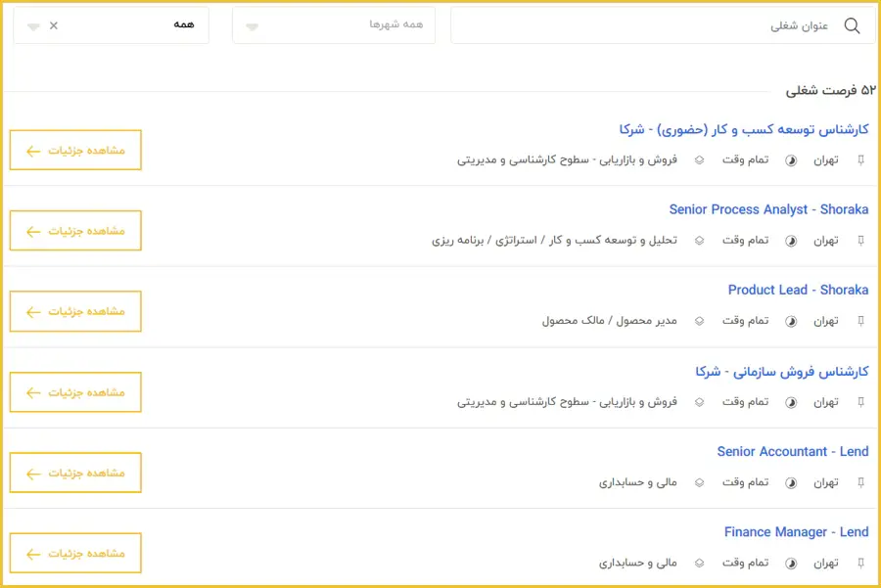Open the Senior Process Analyst - Shoraka job
The height and width of the screenshot is (588, 881).
pos(768,209)
